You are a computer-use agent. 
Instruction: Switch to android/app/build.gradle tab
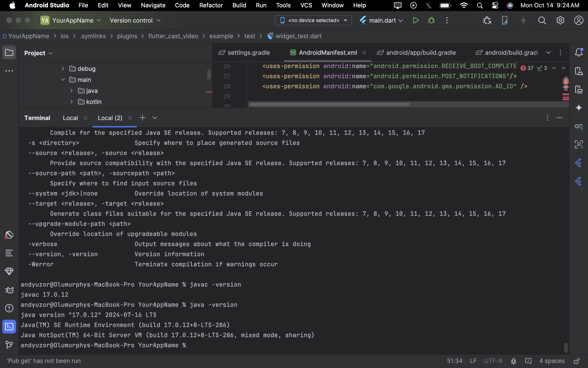pyautogui.click(x=416, y=53)
